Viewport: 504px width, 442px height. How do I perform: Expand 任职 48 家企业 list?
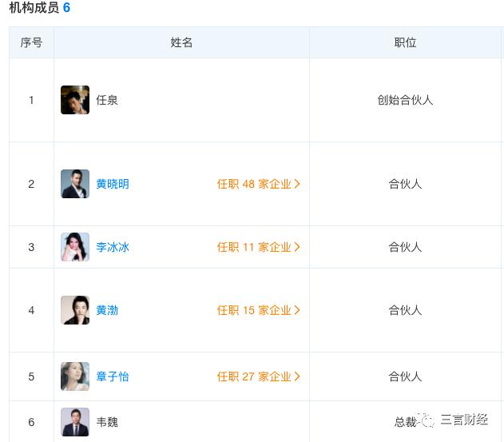pos(259,184)
